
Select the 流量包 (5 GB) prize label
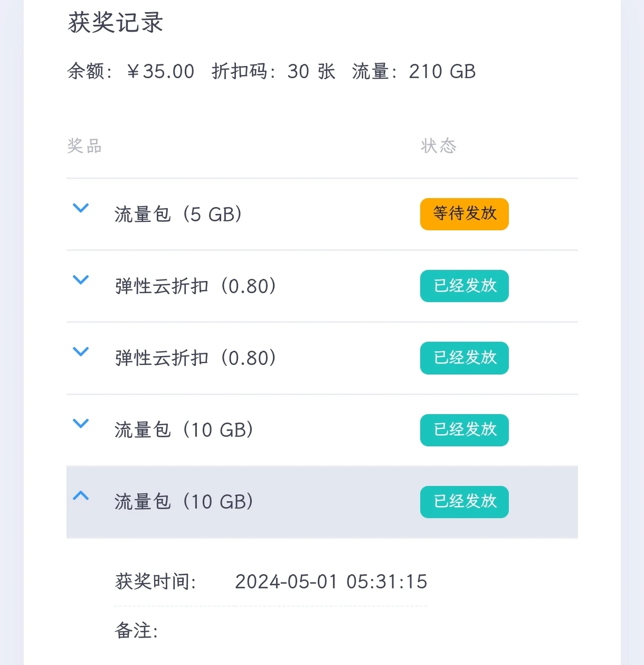point(178,214)
